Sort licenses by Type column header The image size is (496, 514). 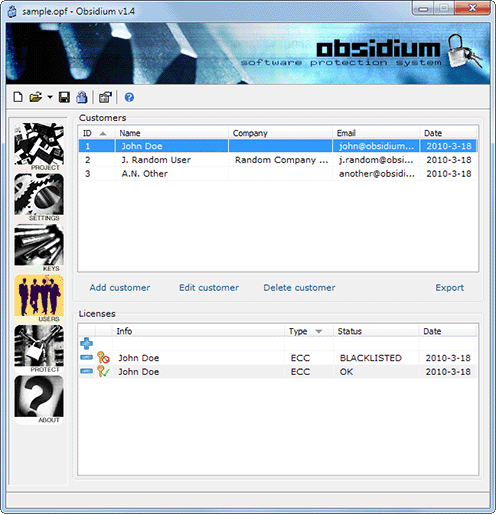point(309,331)
